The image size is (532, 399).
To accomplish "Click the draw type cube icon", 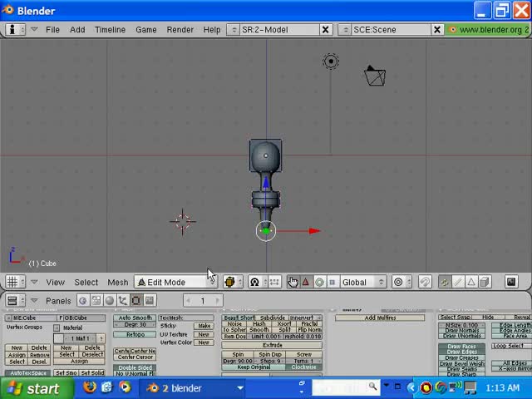I will (230, 282).
